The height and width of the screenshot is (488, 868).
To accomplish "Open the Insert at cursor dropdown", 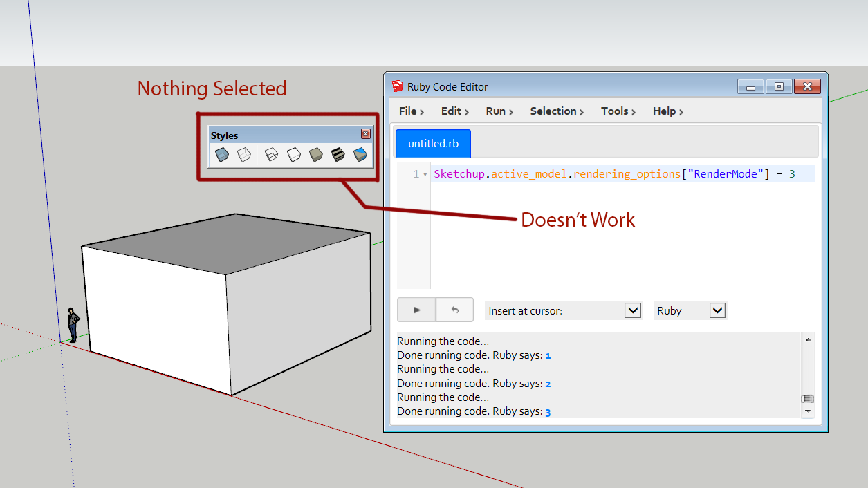I will 632,310.
